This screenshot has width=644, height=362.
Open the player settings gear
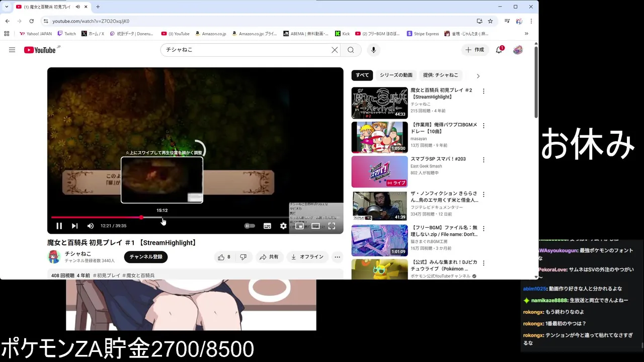pos(283,226)
